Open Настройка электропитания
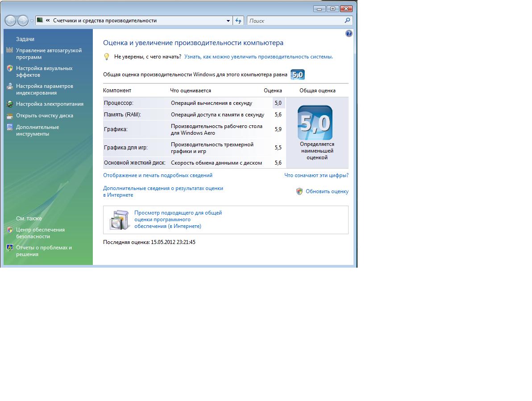Image resolution: width=532 pixels, height=401 pixels. [50, 104]
